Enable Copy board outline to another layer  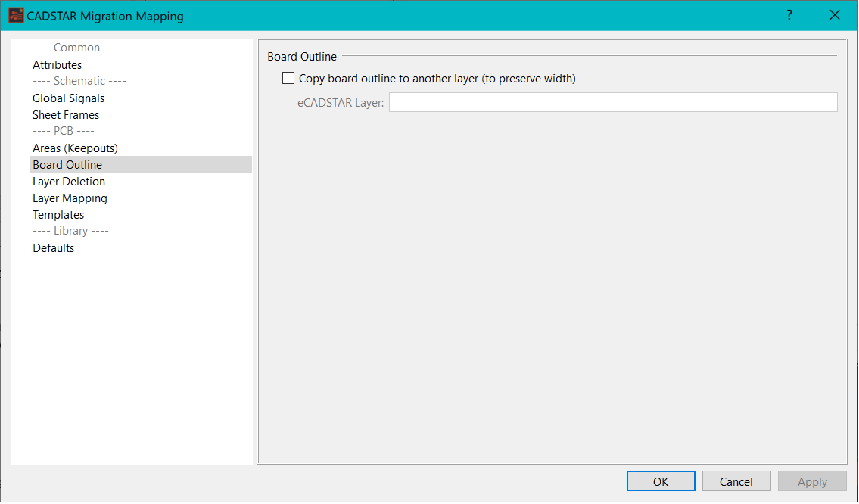point(288,79)
